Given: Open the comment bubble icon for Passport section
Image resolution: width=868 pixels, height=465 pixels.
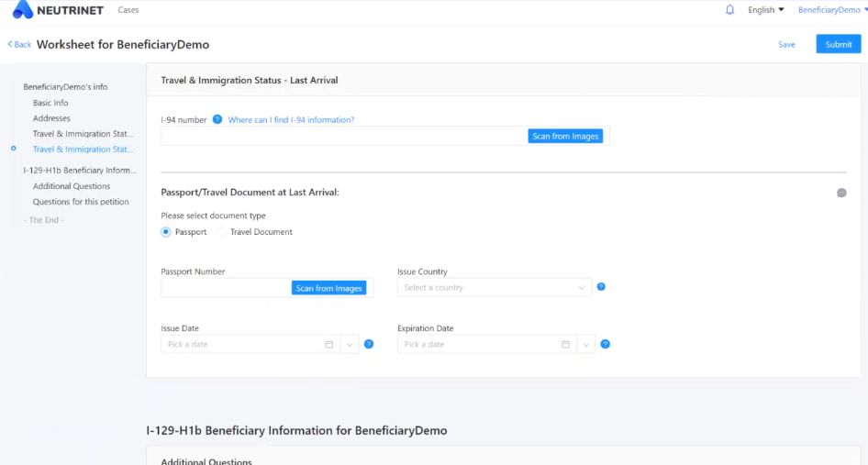Looking at the screenshot, I should click(x=841, y=193).
